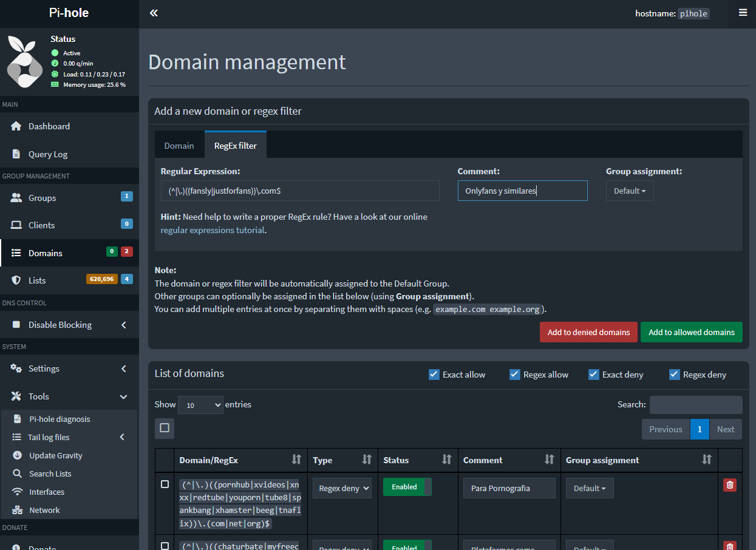The image size is (756, 550).
Task: Click the Interfaces wifi icon
Action: coord(17,492)
